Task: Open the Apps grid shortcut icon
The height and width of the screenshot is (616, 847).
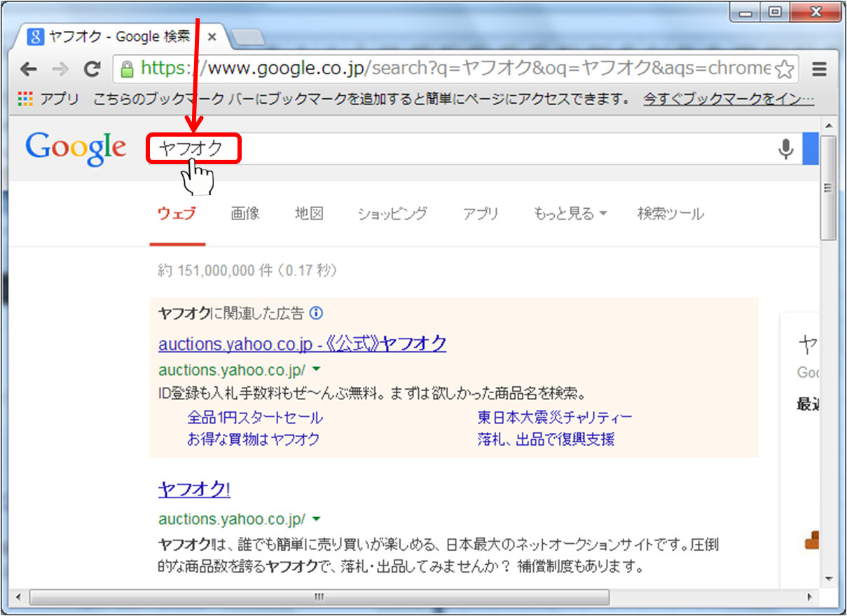Action: (x=25, y=100)
